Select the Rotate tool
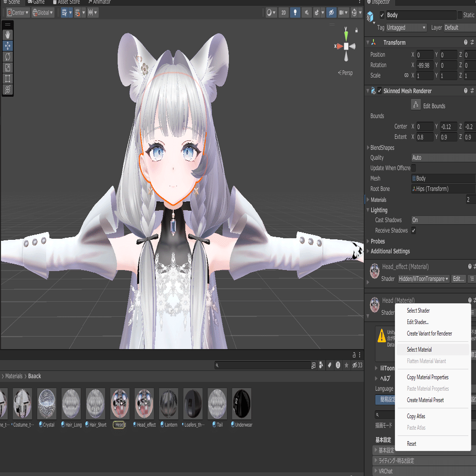 tap(8, 57)
